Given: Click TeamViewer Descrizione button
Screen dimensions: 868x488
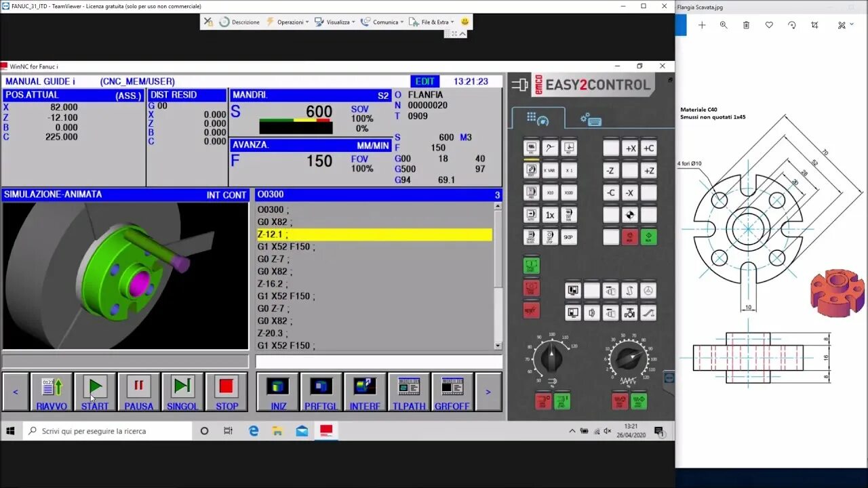Looking at the screenshot, I should point(239,22).
